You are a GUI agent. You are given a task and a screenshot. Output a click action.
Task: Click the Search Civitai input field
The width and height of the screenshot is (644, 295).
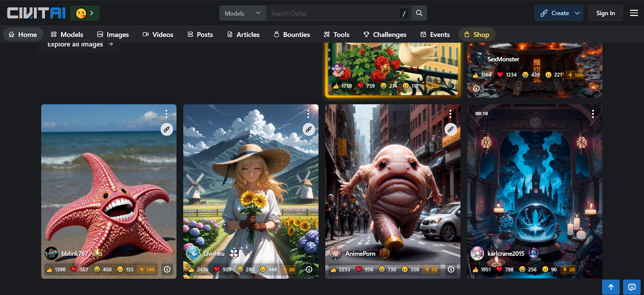tap(332, 13)
